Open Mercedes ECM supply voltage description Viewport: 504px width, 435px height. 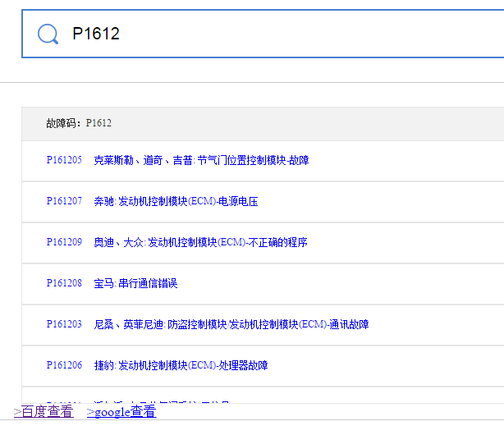tap(176, 201)
